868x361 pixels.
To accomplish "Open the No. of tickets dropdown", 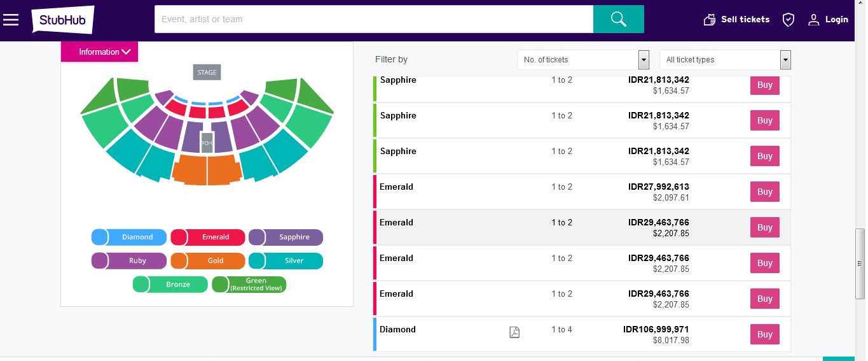I will point(583,60).
